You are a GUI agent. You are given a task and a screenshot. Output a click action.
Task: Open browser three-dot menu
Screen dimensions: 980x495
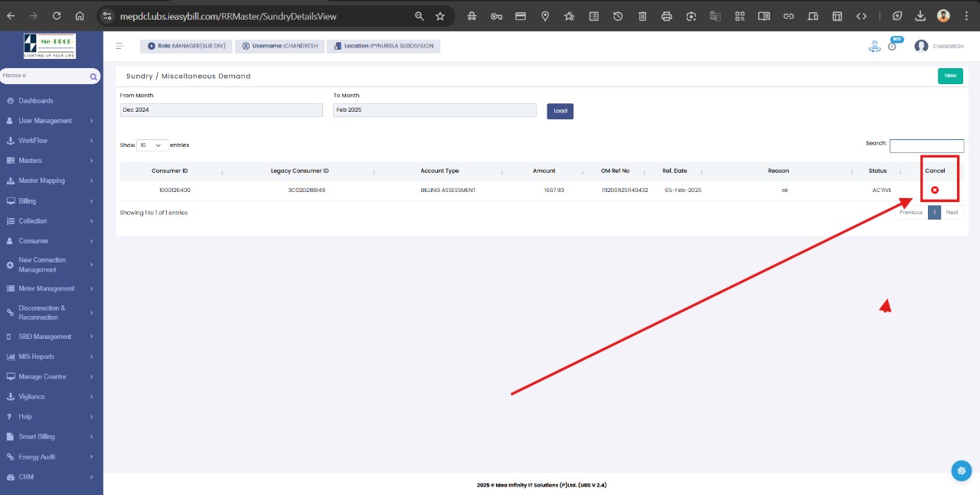pyautogui.click(x=966, y=15)
